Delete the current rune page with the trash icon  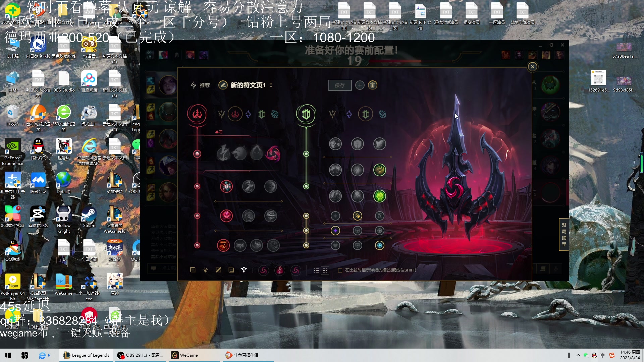(x=372, y=85)
